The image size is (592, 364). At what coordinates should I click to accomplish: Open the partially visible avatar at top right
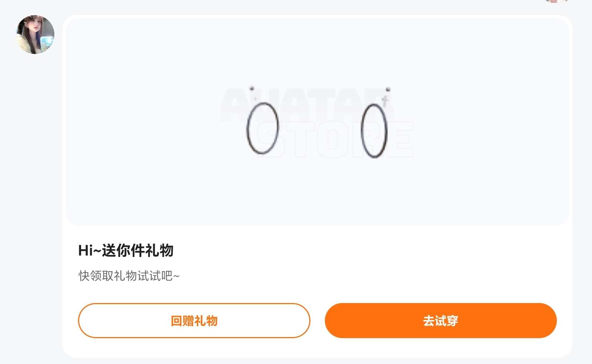click(x=556, y=1)
